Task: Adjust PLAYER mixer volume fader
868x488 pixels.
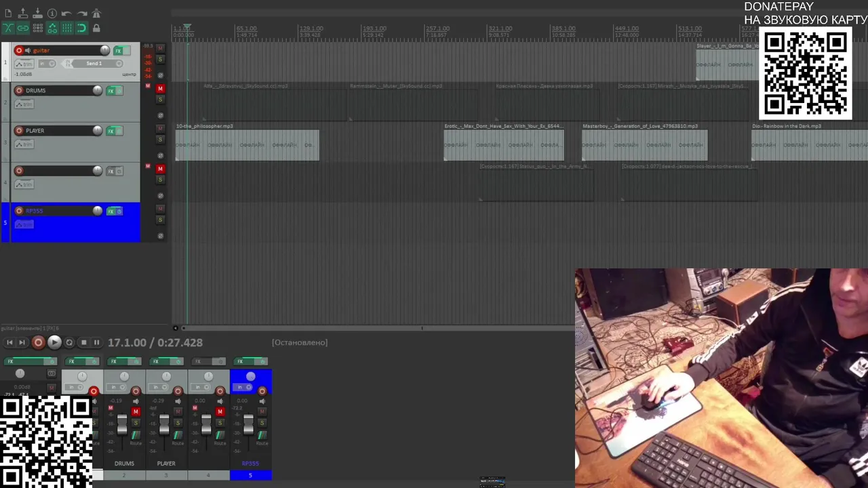Action: [x=164, y=425]
